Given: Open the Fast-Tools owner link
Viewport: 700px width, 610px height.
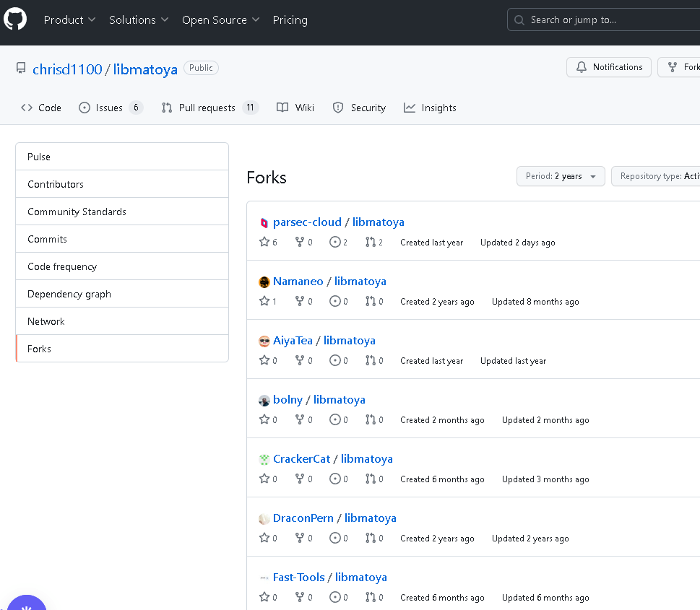Looking at the screenshot, I should (298, 578).
